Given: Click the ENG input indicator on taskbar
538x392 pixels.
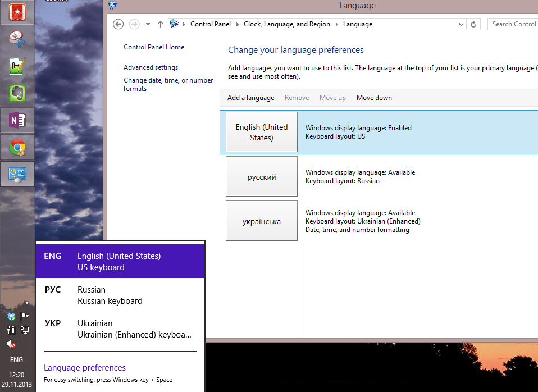Looking at the screenshot, I should 16,360.
